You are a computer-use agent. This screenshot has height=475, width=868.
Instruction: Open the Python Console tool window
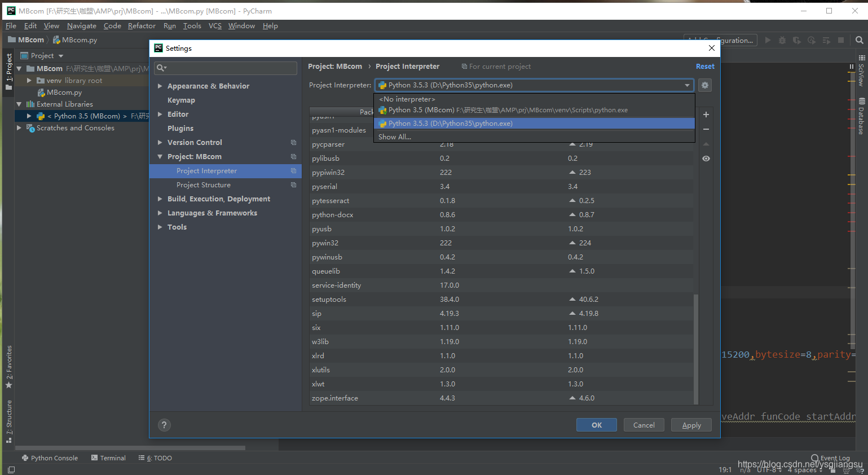[50, 458]
